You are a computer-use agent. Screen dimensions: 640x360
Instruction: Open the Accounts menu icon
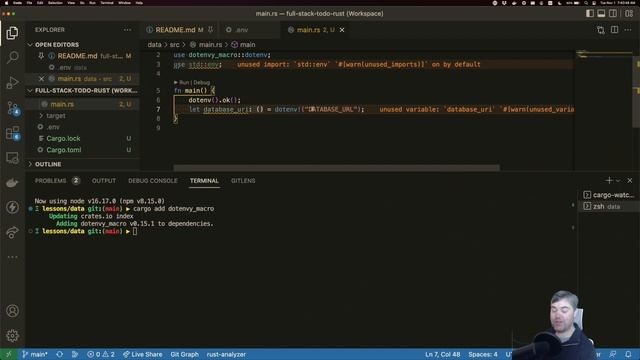click(x=12, y=311)
